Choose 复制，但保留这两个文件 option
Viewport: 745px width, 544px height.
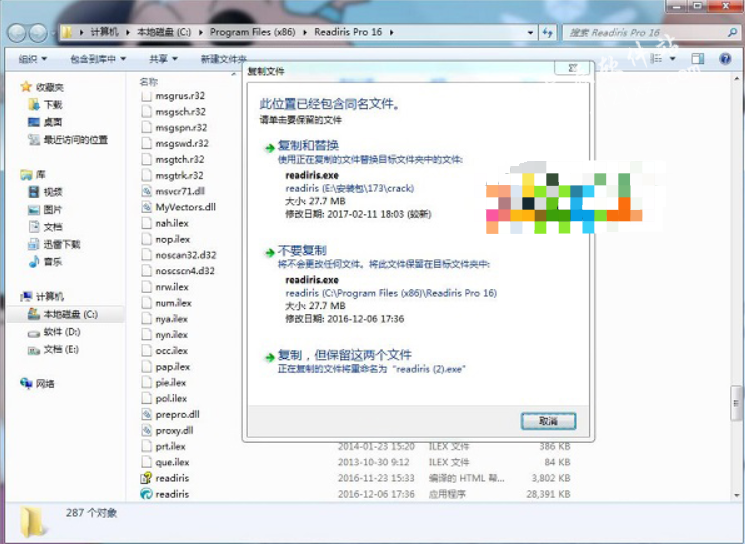pyautogui.click(x=344, y=355)
